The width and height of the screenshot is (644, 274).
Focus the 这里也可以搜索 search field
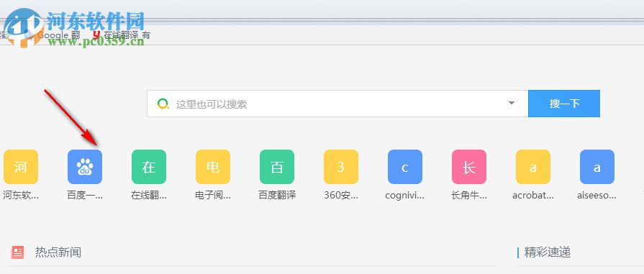[x=337, y=104]
